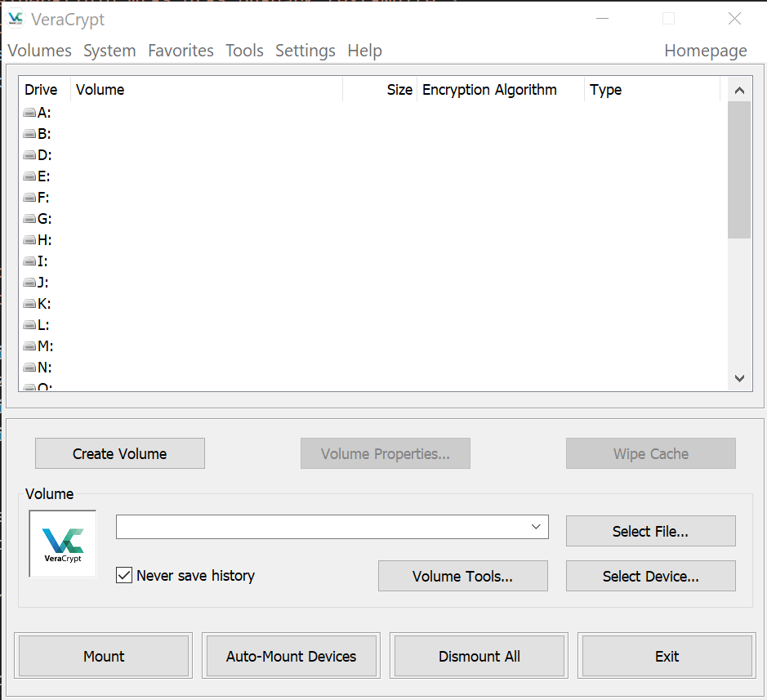Toggle Never save history checkbox

124,576
